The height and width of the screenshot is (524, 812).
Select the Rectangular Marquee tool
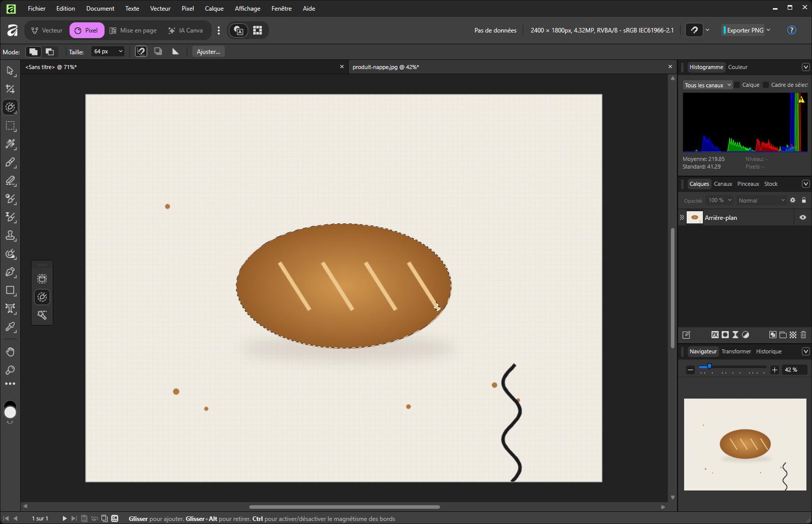pyautogui.click(x=10, y=125)
